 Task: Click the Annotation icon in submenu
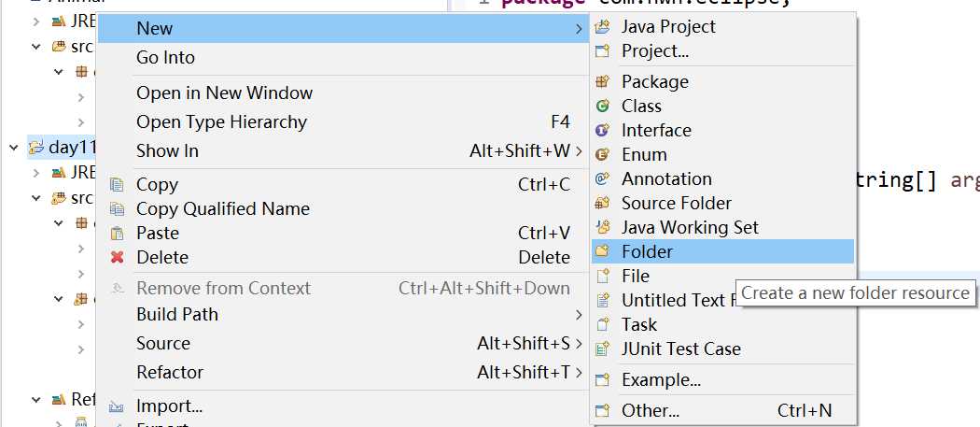603,179
